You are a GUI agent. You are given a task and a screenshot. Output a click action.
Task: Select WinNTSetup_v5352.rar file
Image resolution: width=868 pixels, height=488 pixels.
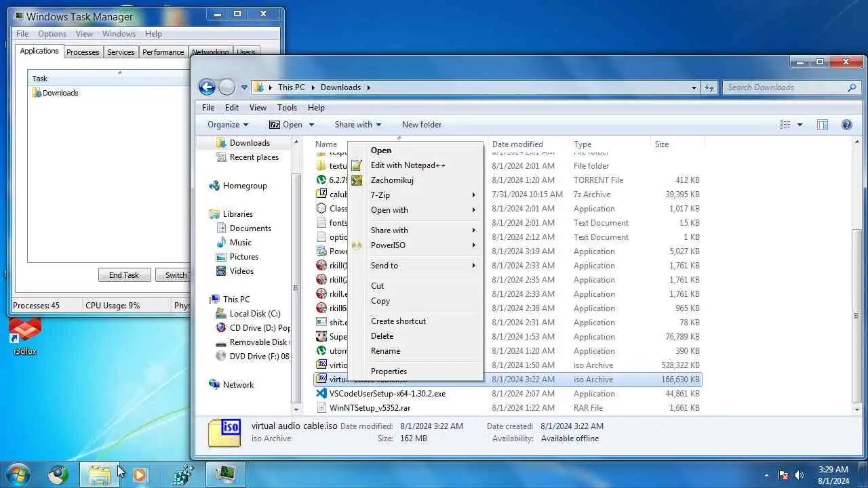370,408
